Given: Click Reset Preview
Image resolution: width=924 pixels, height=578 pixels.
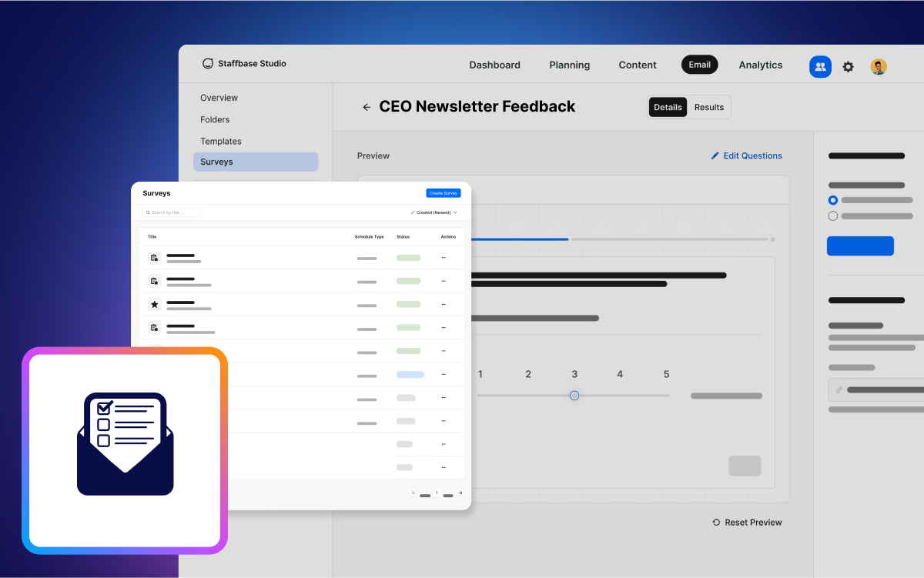Looking at the screenshot, I should click(747, 523).
